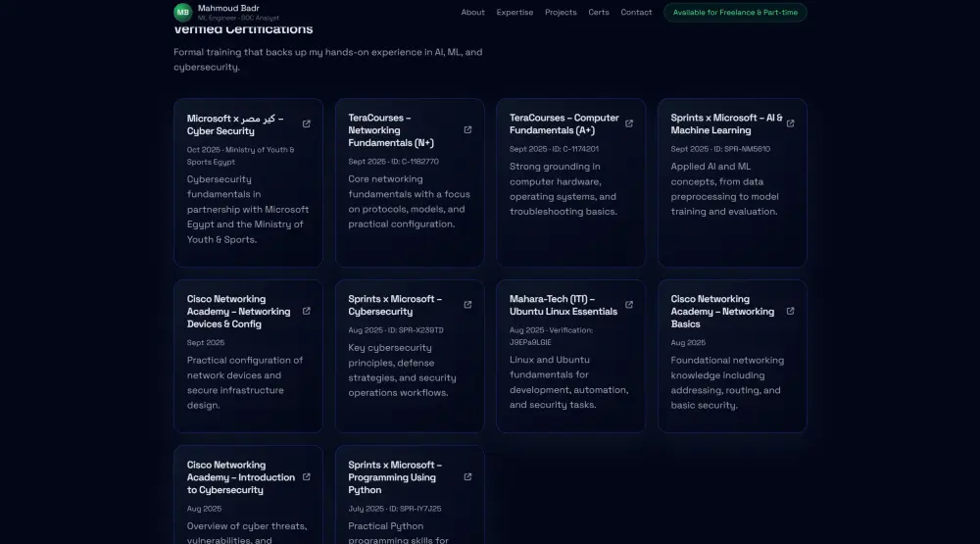Open Cisco Introduction to Cybersecurity title
The width and height of the screenshot is (980, 544).
point(241,477)
